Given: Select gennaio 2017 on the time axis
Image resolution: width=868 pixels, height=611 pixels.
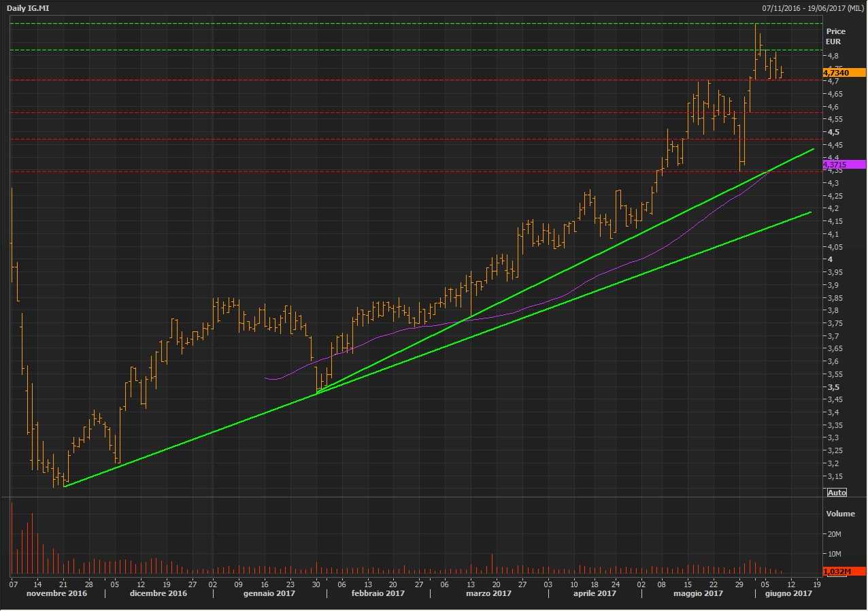Looking at the screenshot, I should (270, 594).
